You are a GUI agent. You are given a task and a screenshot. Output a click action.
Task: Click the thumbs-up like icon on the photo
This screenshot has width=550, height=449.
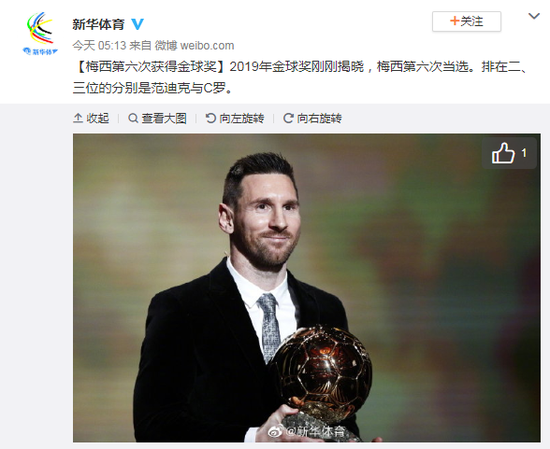click(x=503, y=153)
